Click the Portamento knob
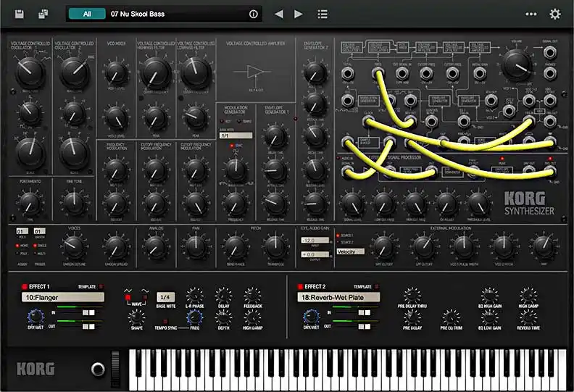The width and height of the screenshot is (574, 392). pyautogui.click(x=30, y=204)
